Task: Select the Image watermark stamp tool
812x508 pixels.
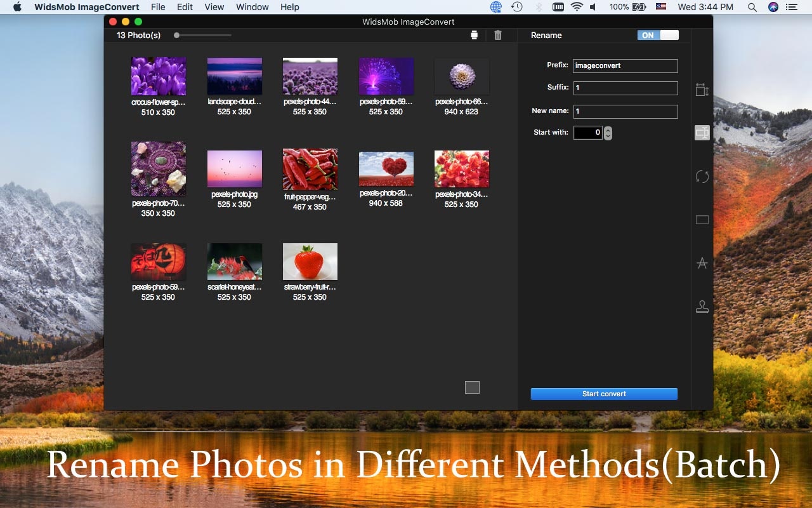Action: tap(702, 306)
